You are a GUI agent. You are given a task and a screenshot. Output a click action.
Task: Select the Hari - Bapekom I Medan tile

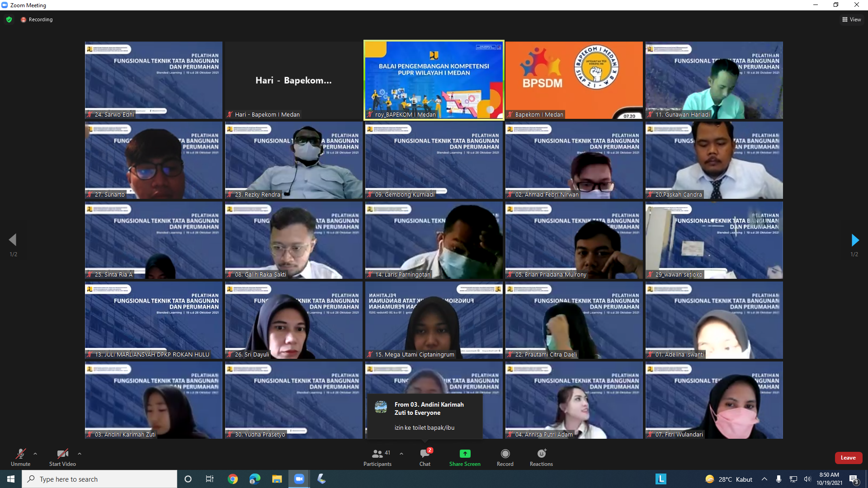tap(293, 80)
